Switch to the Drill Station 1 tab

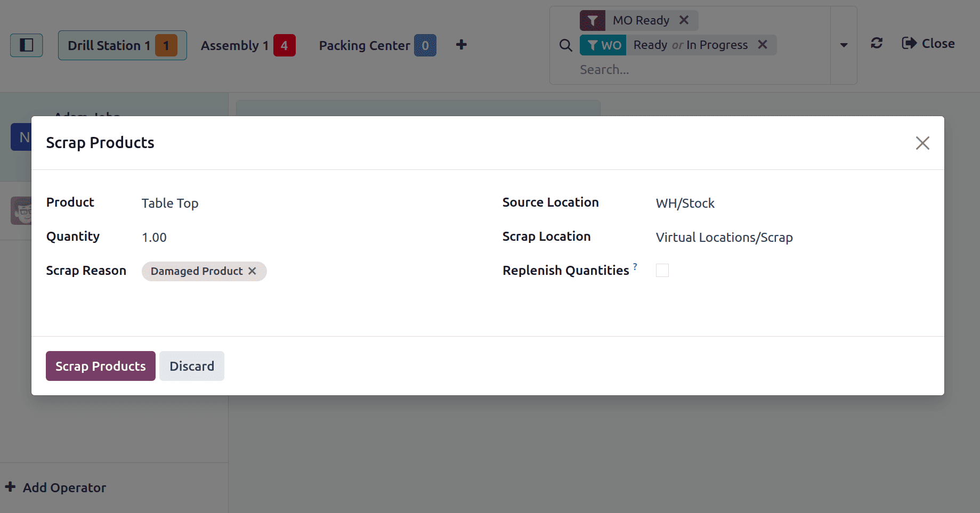[x=123, y=45]
